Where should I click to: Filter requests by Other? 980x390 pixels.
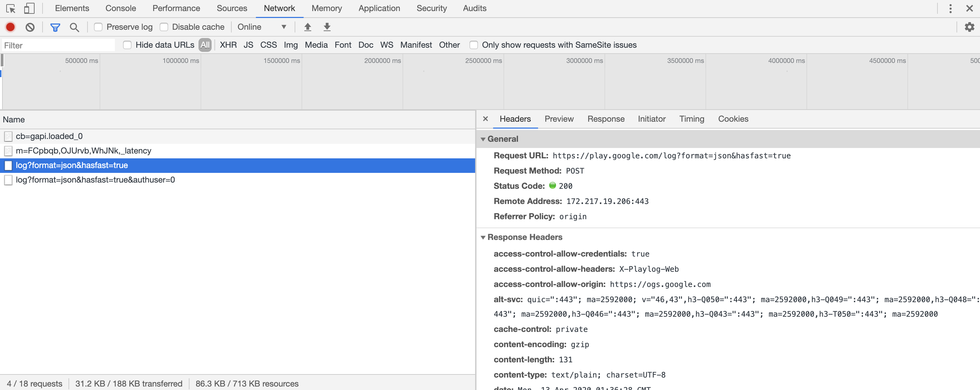coord(449,45)
